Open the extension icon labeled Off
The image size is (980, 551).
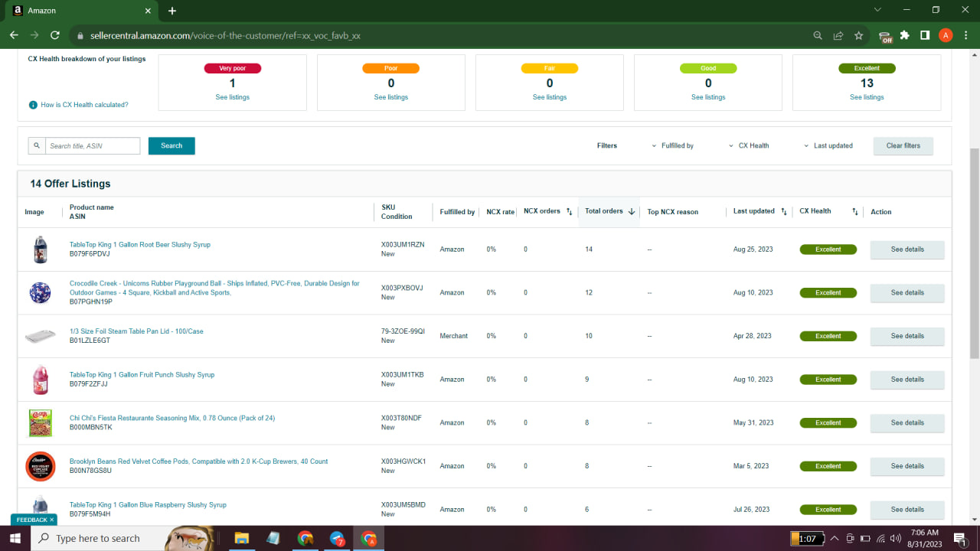coord(885,36)
